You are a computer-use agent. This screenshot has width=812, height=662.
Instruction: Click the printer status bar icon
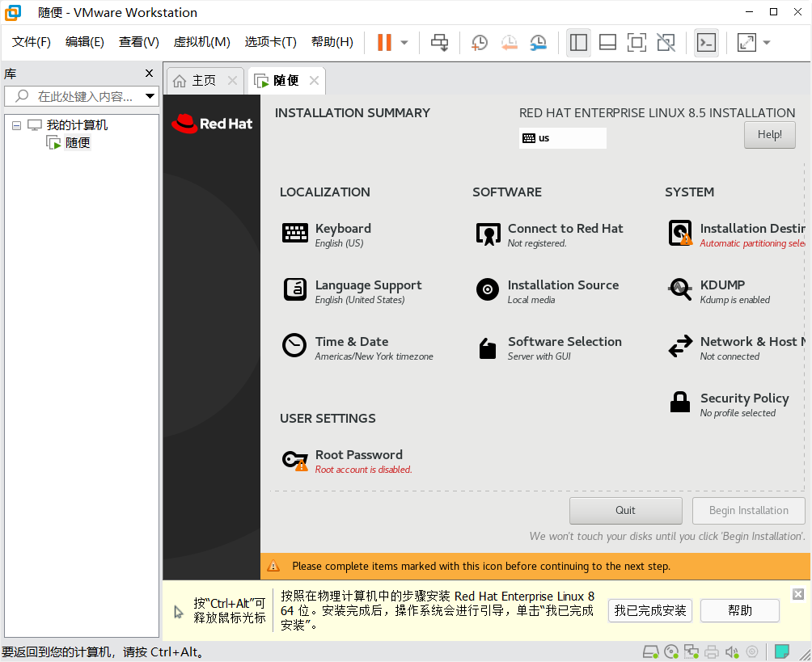(x=712, y=651)
